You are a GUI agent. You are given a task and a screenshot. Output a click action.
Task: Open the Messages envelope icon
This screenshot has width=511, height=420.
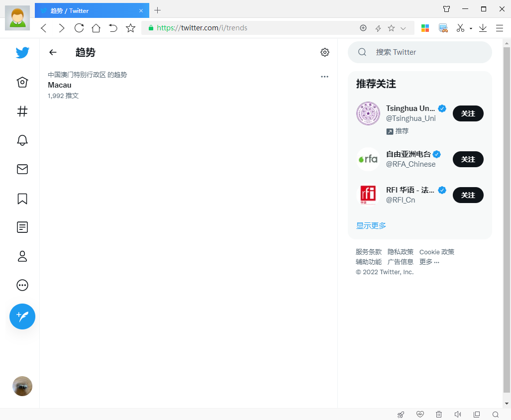22,169
